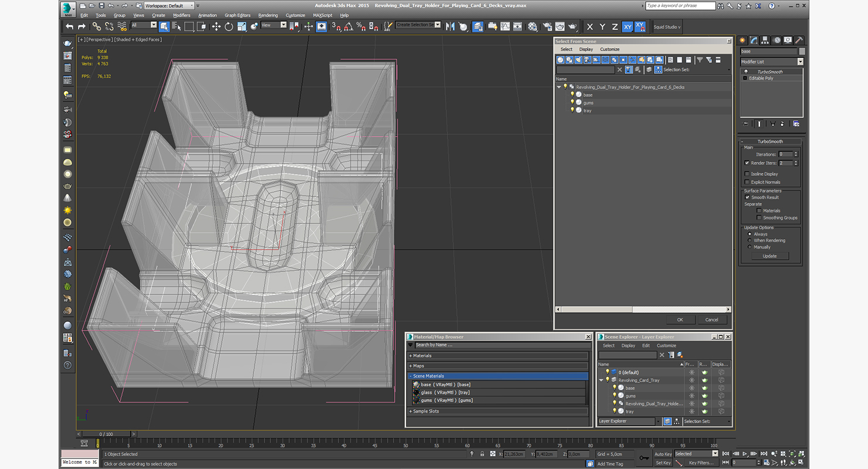Open the Rendering menu
The image size is (868, 469).
(268, 15)
